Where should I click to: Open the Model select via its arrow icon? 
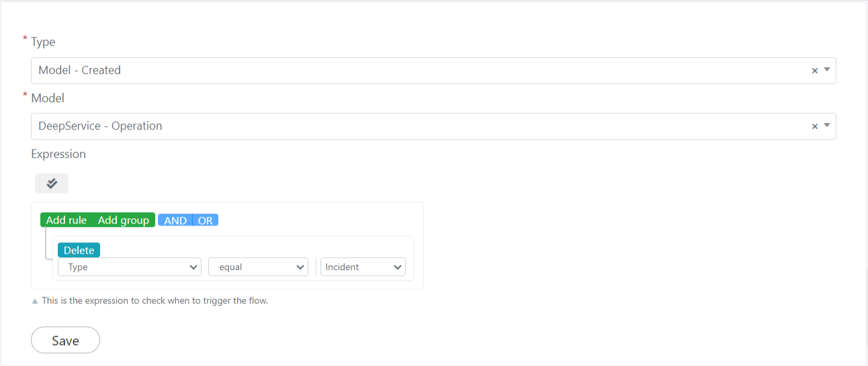(827, 126)
